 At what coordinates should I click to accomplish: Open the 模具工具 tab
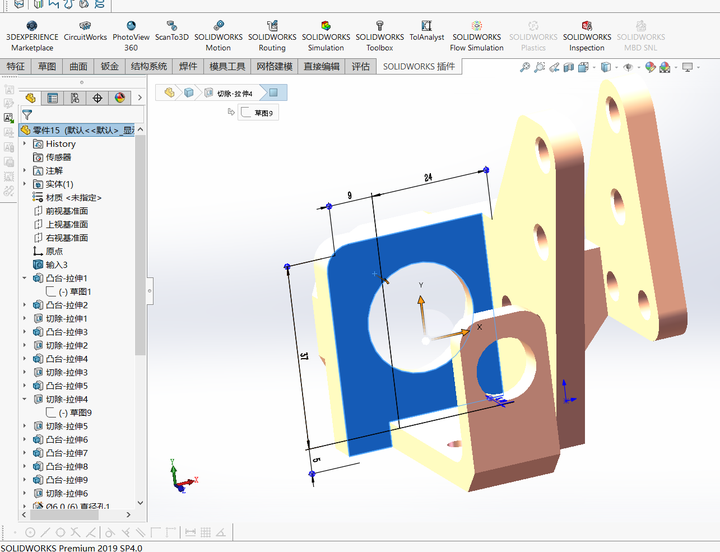point(227,67)
